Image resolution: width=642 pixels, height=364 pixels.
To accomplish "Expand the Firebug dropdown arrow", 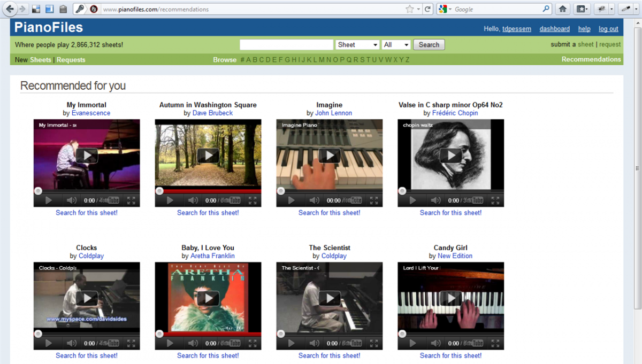I will click(612, 9).
